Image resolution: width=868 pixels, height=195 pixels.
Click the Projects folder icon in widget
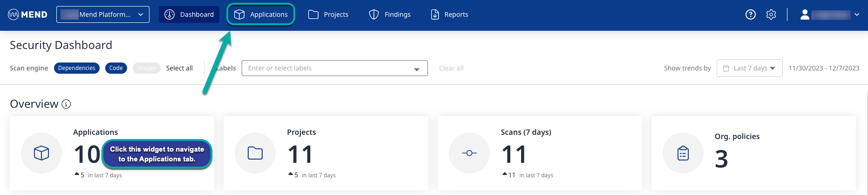[x=255, y=153]
